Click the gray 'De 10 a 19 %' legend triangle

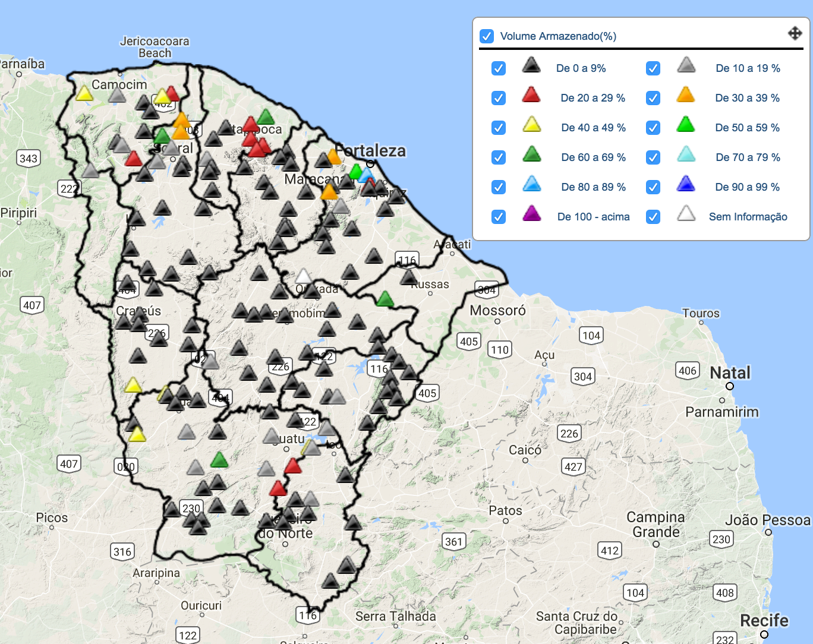pyautogui.click(x=686, y=65)
